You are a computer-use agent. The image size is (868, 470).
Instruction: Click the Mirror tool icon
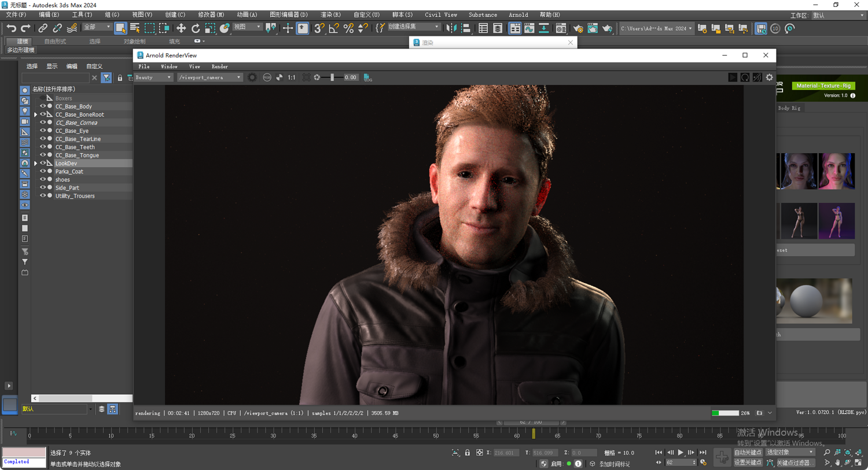[451, 28]
